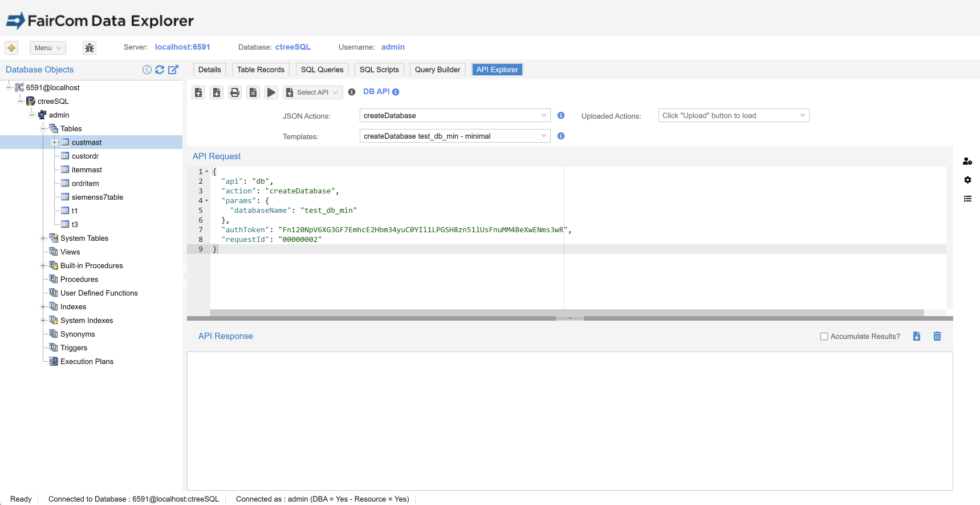Click inside the API Response output area
This screenshot has width=980, height=505.
pyautogui.click(x=570, y=421)
